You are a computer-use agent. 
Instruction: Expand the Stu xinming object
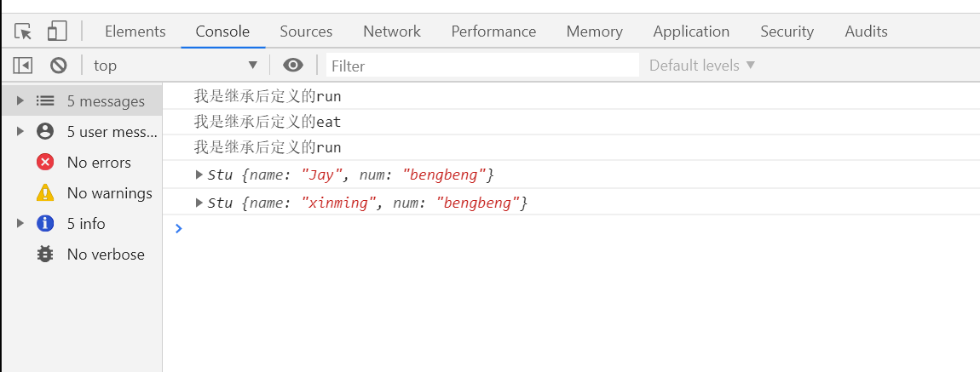[x=199, y=203]
